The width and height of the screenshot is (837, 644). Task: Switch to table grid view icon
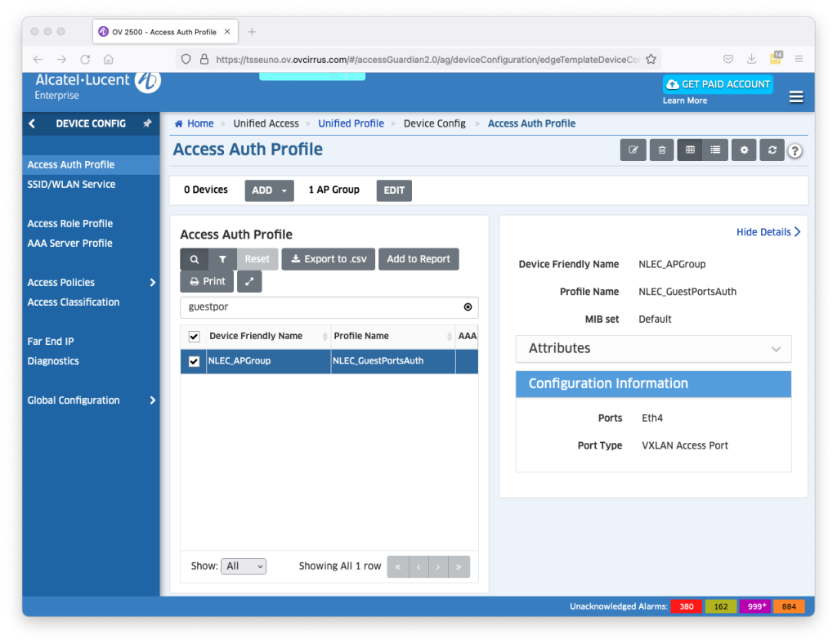(690, 150)
